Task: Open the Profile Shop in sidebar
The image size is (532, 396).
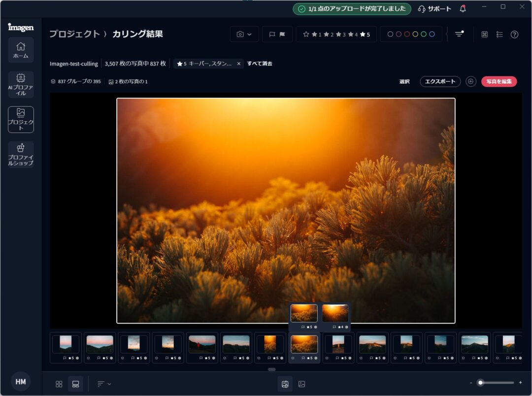Action: (x=21, y=154)
